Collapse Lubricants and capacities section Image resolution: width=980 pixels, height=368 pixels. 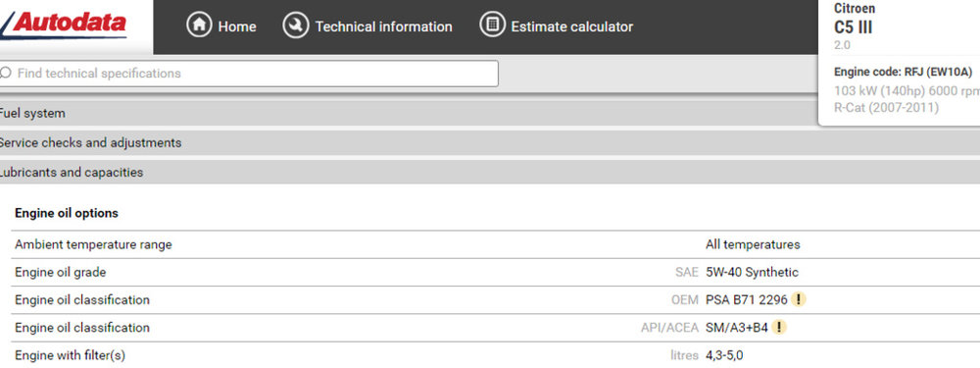pyautogui.click(x=490, y=172)
